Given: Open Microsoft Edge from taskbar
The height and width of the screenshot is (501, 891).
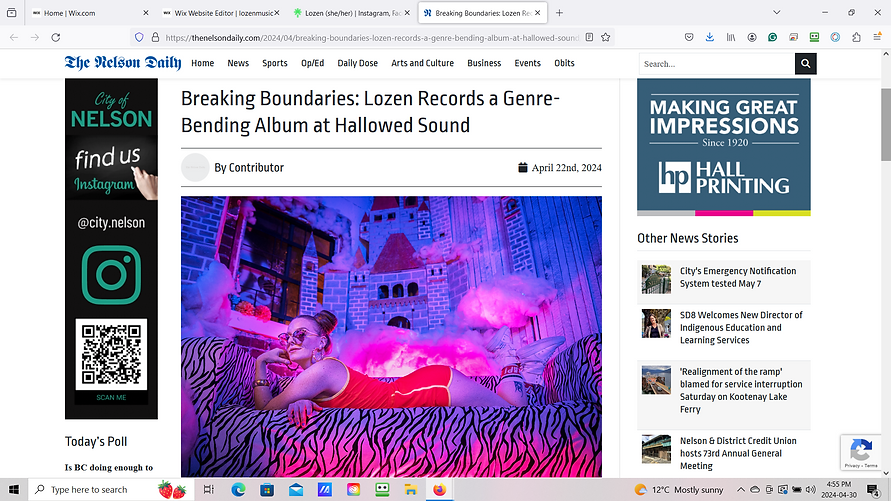Looking at the screenshot, I should tap(238, 490).
